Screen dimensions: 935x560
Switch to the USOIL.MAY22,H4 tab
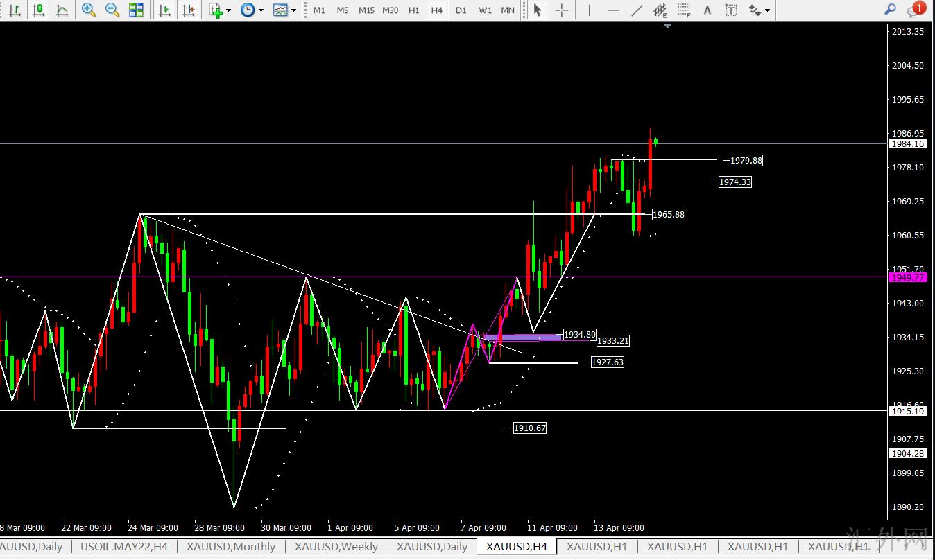click(124, 547)
